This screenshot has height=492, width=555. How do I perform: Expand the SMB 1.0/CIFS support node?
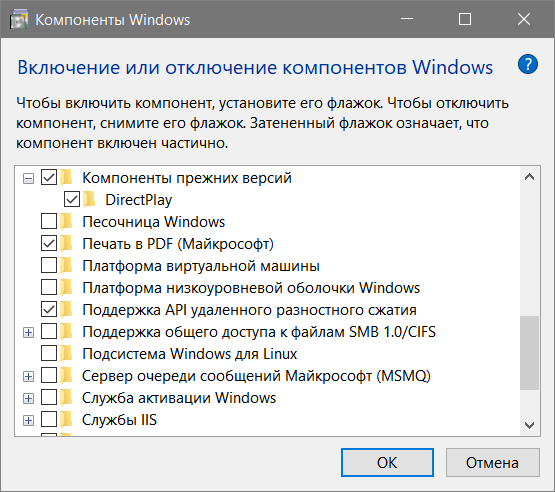coord(28,332)
